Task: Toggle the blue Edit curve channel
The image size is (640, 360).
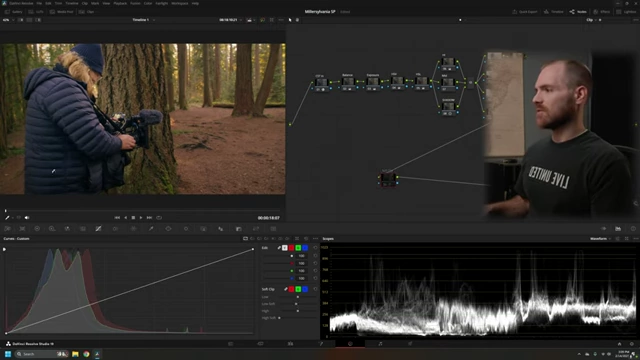Action: pos(305,248)
